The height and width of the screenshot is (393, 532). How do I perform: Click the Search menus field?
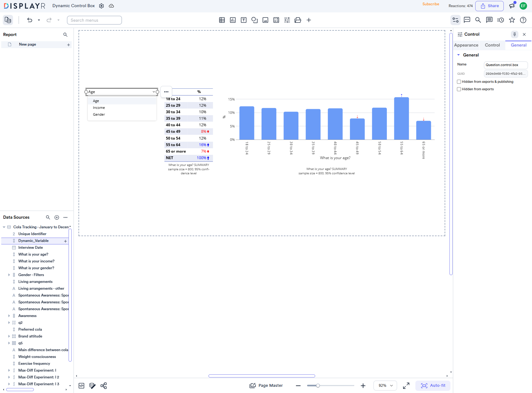tap(94, 20)
